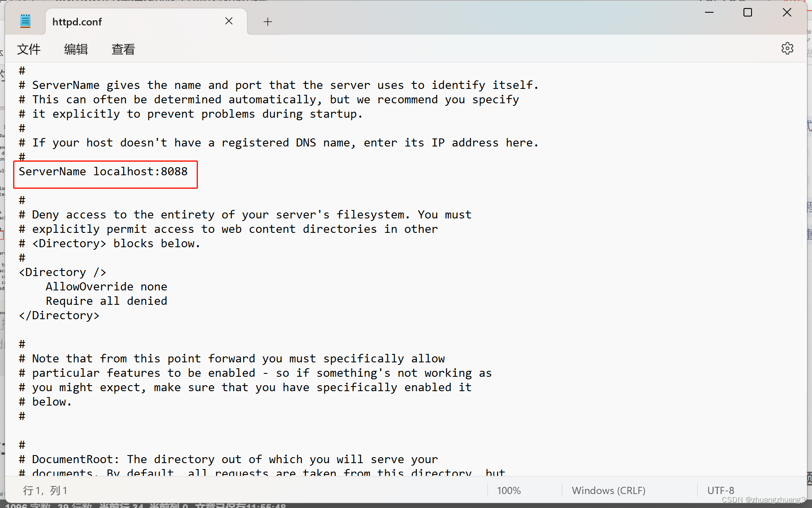Click Windows (CRLF) line ending indicator

click(x=609, y=490)
